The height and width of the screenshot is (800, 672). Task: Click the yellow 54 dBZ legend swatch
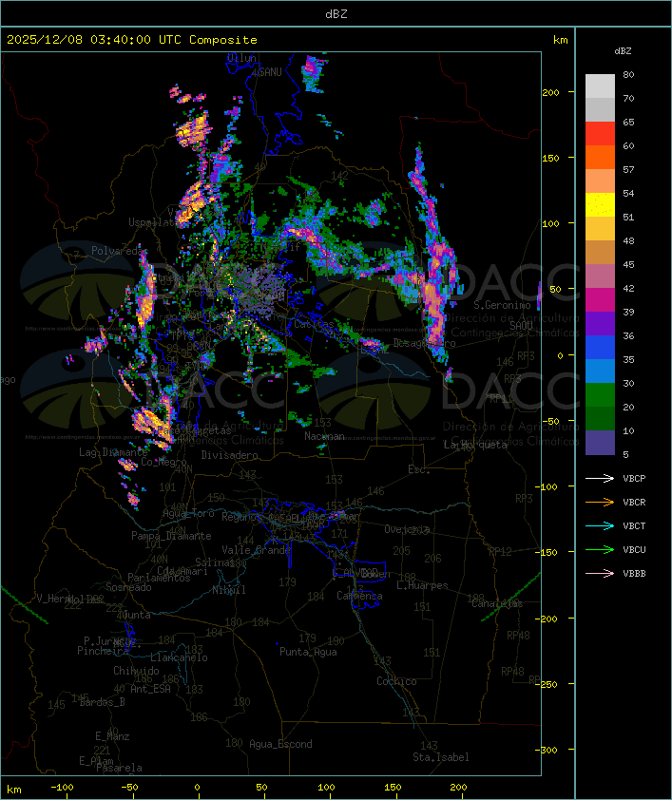tap(600, 204)
